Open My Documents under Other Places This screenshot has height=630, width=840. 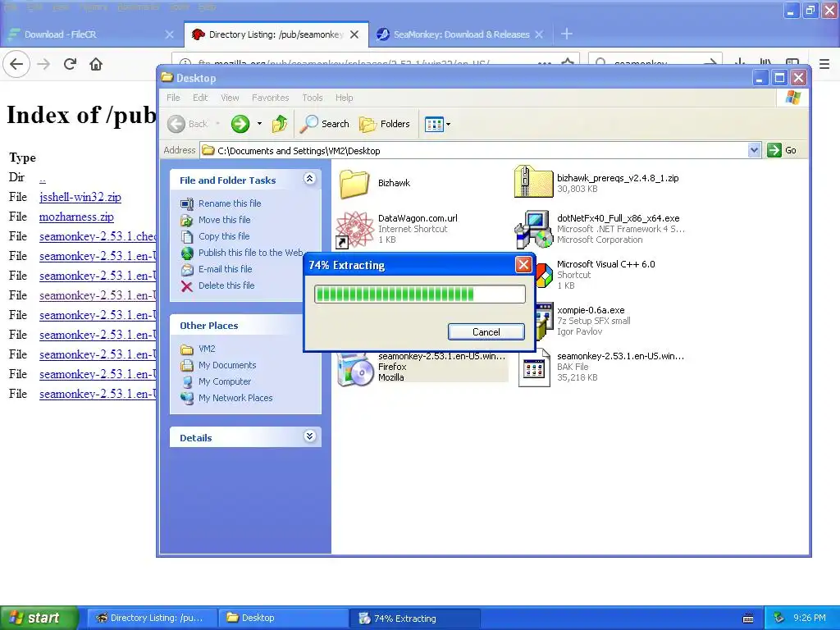coord(227,365)
